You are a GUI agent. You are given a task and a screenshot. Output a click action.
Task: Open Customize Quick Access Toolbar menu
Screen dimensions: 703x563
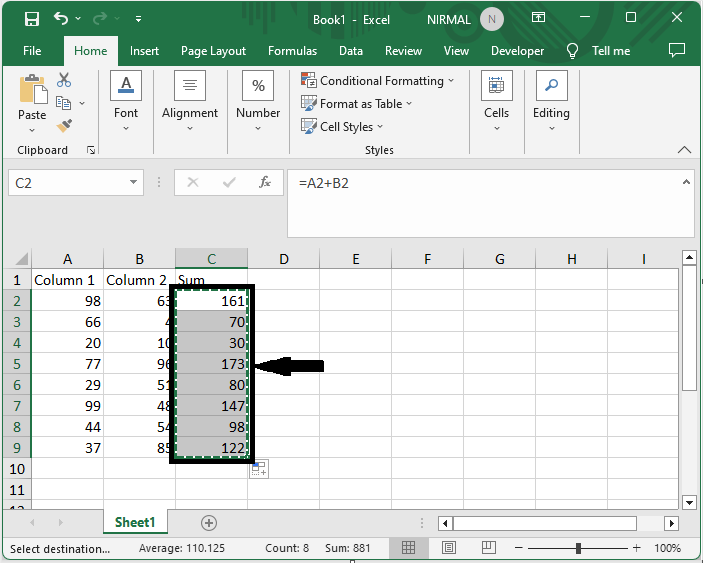coord(139,18)
